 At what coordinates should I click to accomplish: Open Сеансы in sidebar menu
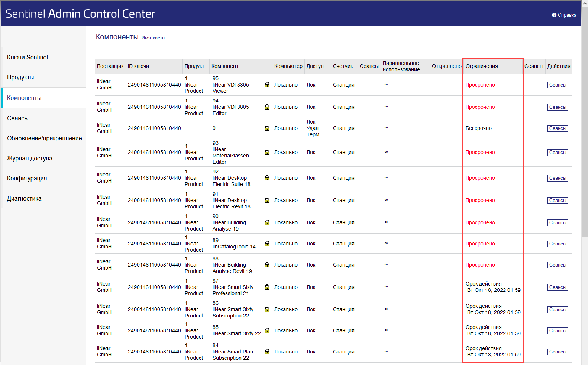pos(18,118)
